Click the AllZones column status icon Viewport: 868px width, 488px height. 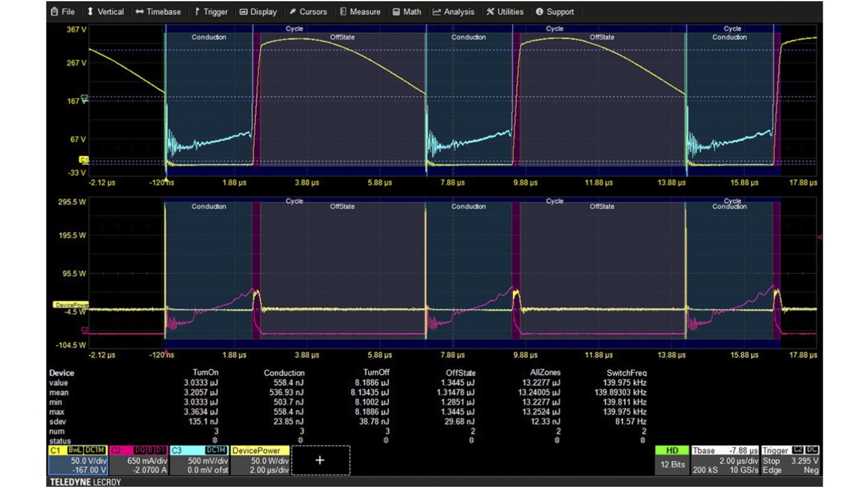click(556, 440)
